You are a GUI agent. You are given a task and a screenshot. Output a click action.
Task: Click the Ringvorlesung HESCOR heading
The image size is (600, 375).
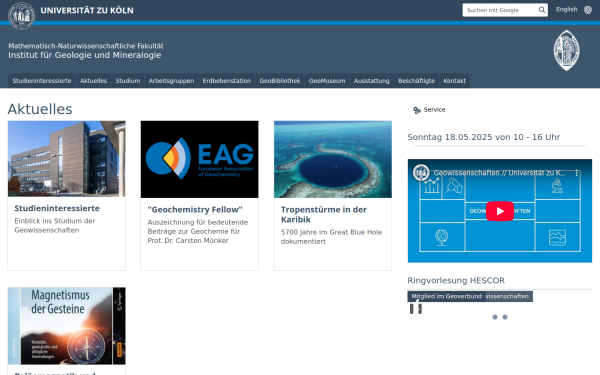pyautogui.click(x=456, y=280)
